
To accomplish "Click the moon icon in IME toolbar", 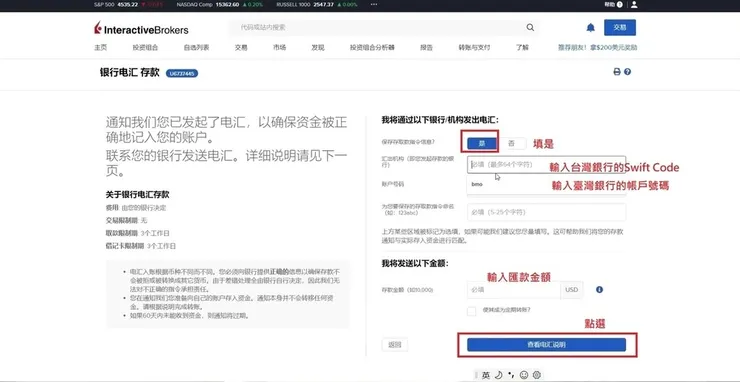I will [498, 375].
